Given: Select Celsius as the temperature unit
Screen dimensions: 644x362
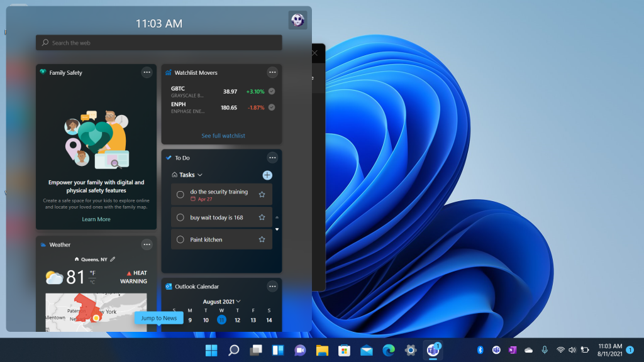Looking at the screenshot, I should coord(92,282).
